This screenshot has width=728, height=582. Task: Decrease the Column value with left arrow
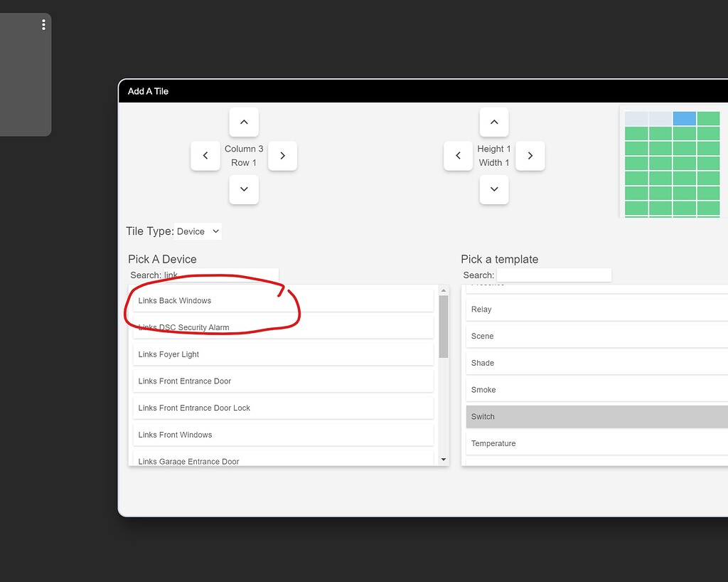[x=205, y=156]
